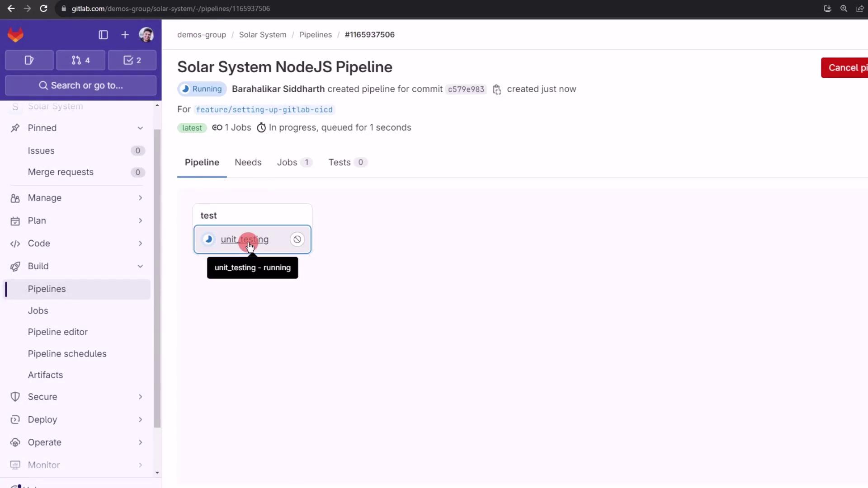Open the create new plus menu
Screen dimensions: 868x488
coord(125,35)
